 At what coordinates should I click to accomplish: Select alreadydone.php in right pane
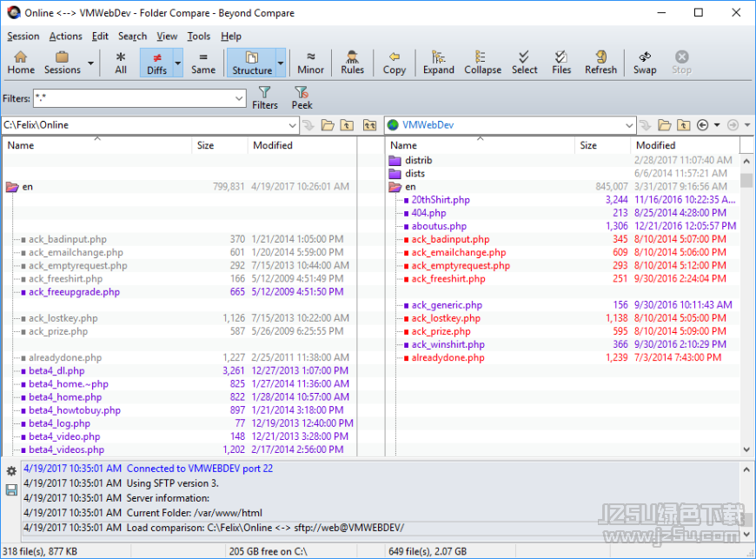(x=448, y=358)
